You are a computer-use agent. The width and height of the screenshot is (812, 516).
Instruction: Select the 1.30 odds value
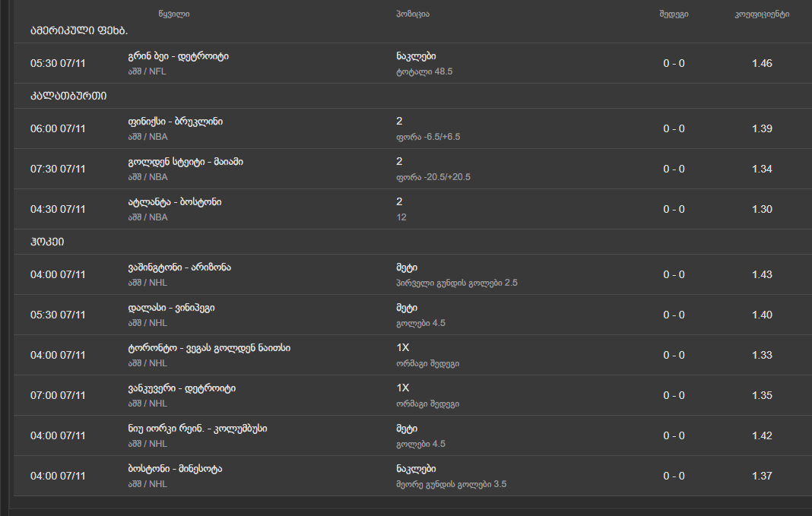[762, 209]
